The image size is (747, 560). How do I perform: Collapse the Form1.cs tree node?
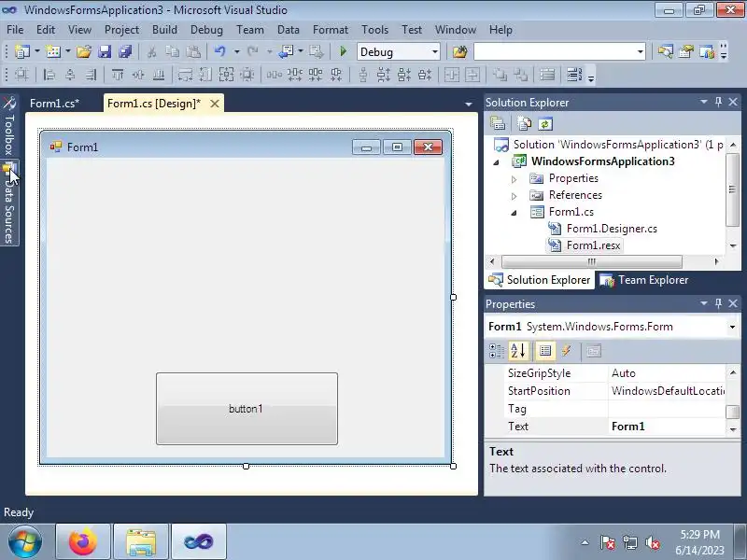(x=514, y=213)
